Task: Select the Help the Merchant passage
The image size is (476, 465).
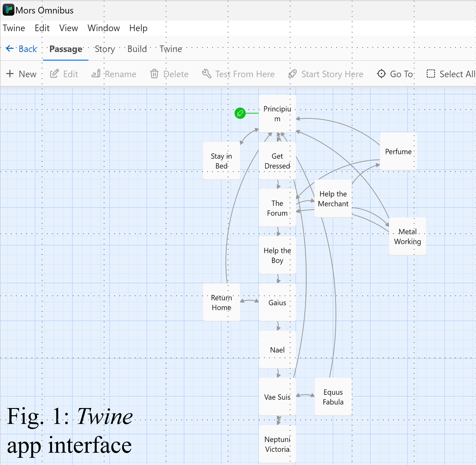Action: point(333,198)
